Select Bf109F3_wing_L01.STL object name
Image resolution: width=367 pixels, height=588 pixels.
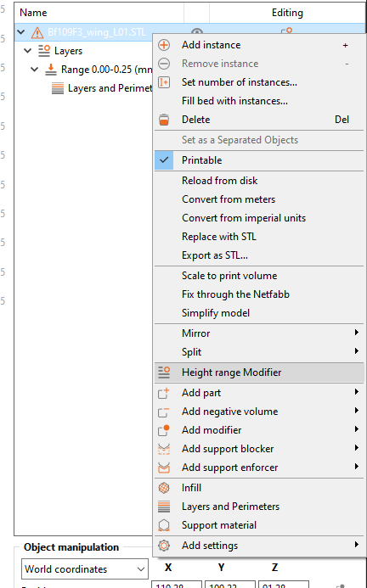tap(97, 32)
